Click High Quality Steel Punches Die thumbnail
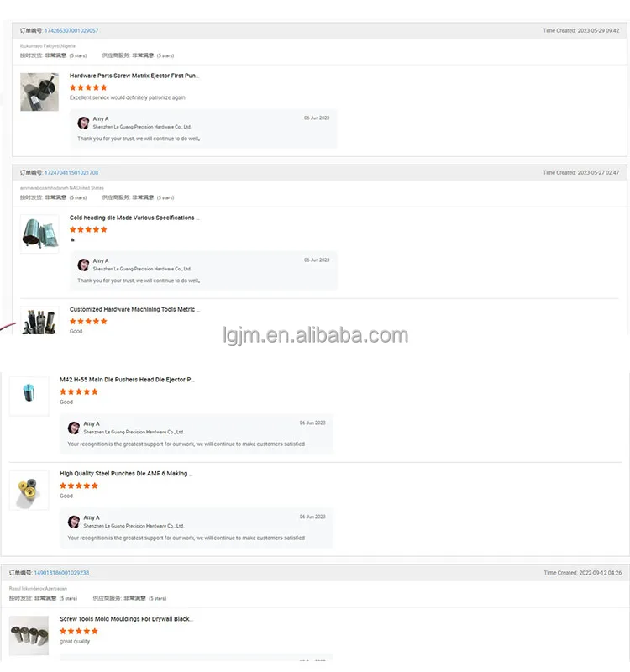Viewport: 630px width, 672px height. 29,491
